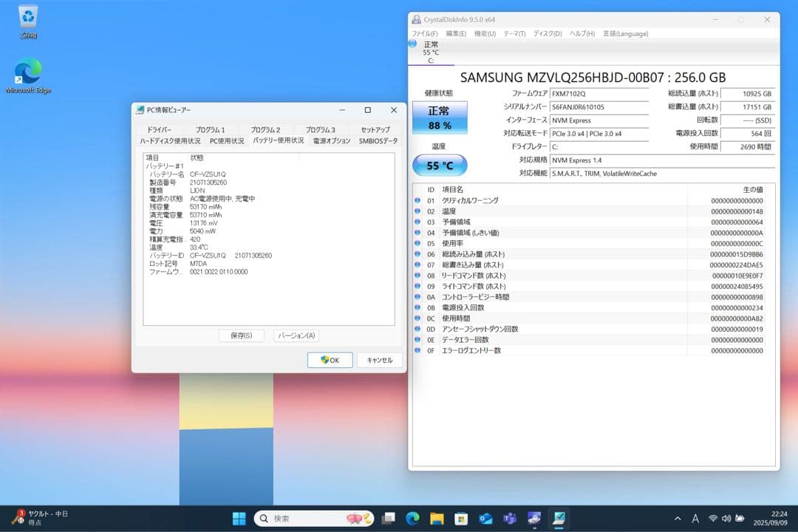Switch to the プログラム 2 tab
This screenshot has width=798, height=532.
pos(265,130)
